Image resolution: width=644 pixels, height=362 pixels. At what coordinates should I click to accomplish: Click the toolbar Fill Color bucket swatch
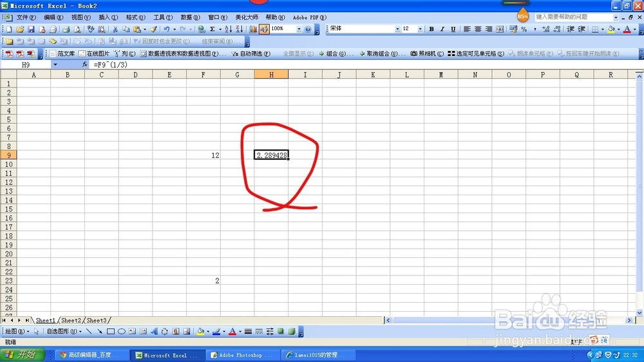[x=611, y=29]
